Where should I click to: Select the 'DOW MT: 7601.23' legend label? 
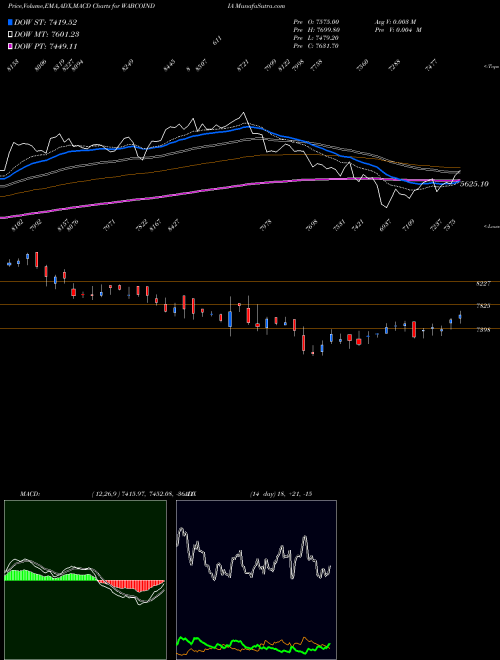pyautogui.click(x=47, y=35)
